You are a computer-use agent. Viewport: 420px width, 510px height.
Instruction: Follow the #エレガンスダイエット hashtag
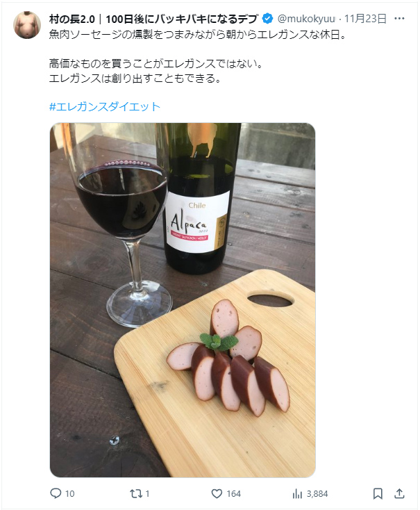pos(105,107)
